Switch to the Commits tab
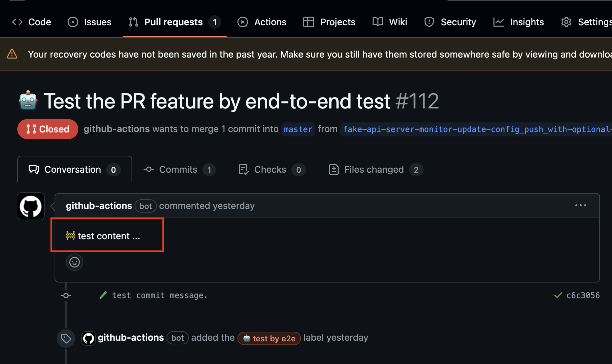 (179, 169)
